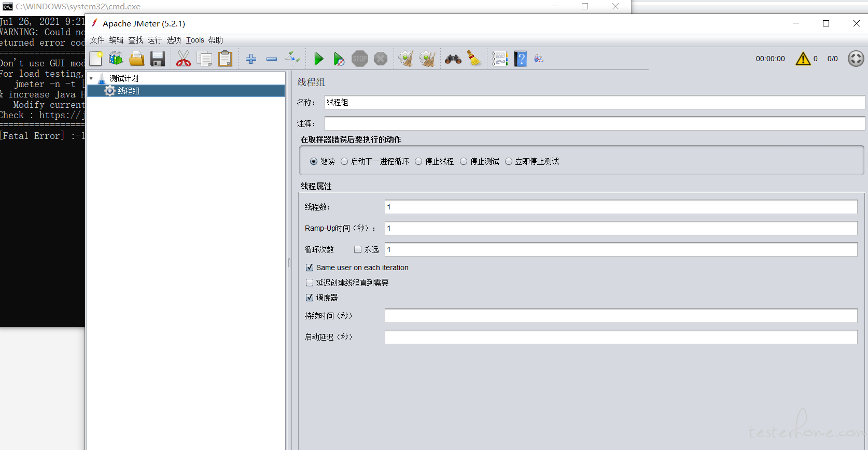Click the 启动延迟 startup delay field
The image size is (868, 450).
click(x=621, y=337)
